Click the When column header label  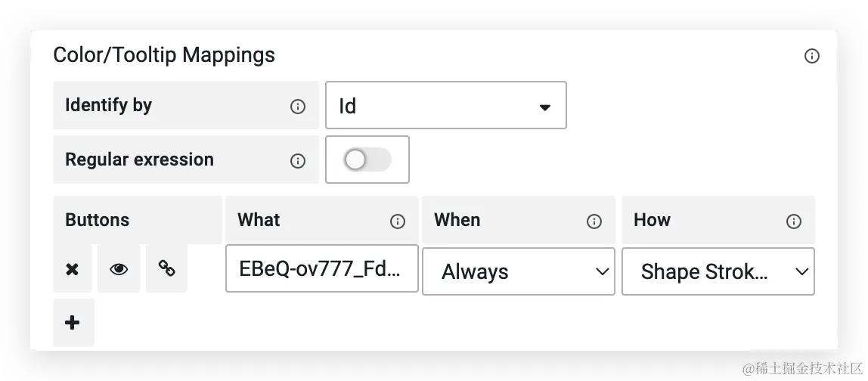(457, 220)
